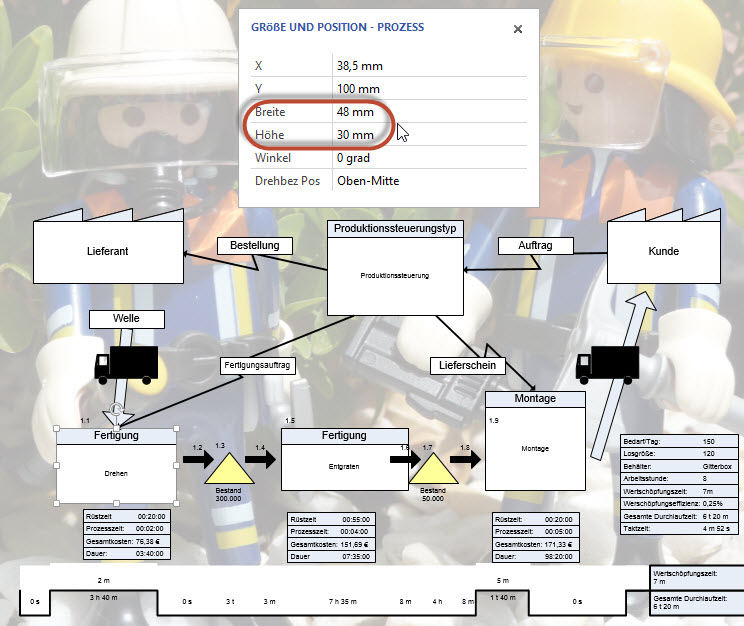Screen dimensions: 744x626
Task: Click Rüstzeit 00:55:00 under Entgraten
Action: [331, 520]
